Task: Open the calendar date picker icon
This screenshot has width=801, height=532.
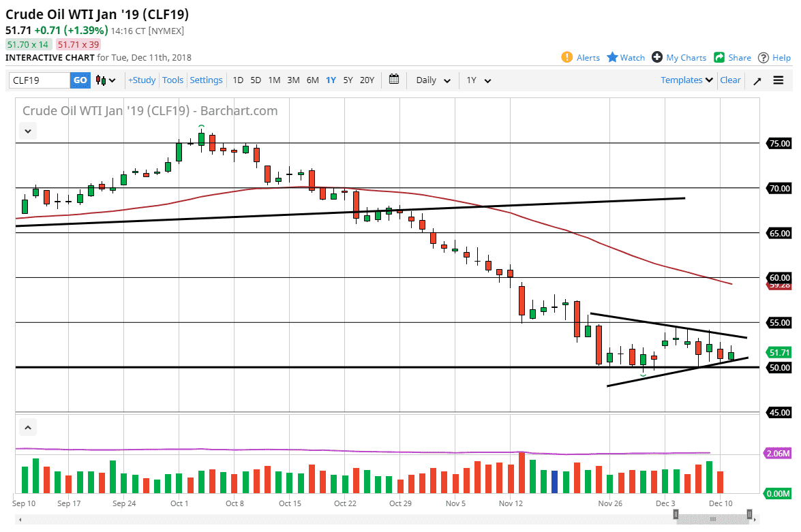Action: pos(394,80)
